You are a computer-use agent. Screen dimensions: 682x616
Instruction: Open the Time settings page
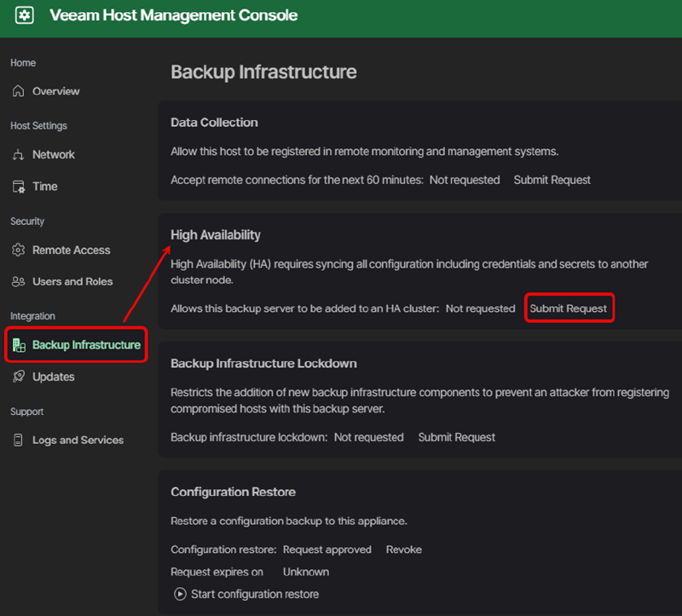click(x=45, y=187)
